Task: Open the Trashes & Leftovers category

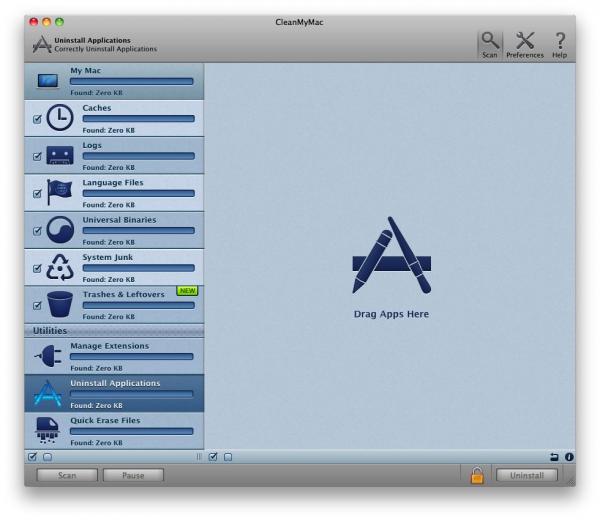Action: pyautogui.click(x=114, y=305)
